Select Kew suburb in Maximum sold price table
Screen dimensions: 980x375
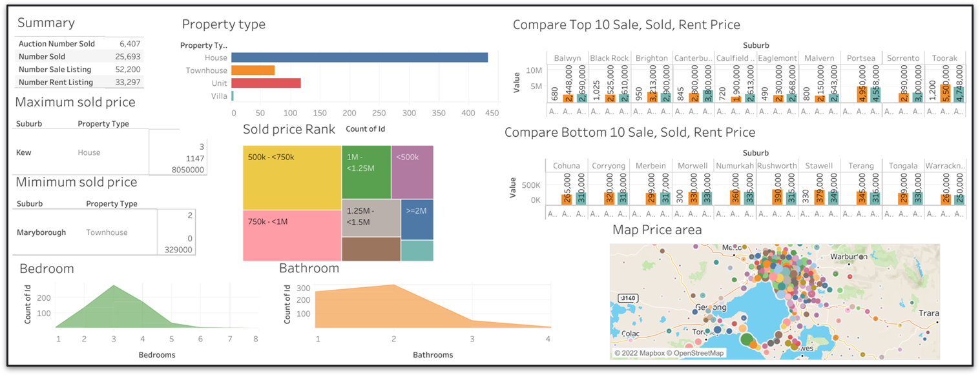pos(24,152)
